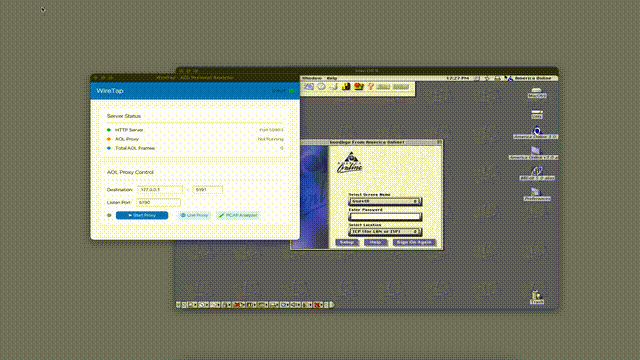Click the 'Server Status' heading

[x=124, y=116]
